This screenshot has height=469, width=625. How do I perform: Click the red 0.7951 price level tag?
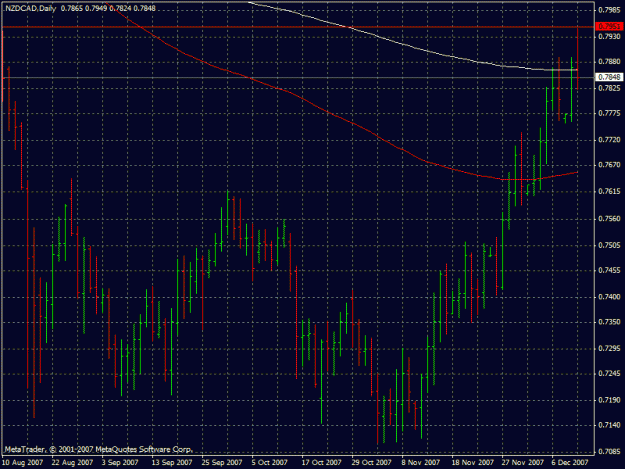[x=609, y=27]
